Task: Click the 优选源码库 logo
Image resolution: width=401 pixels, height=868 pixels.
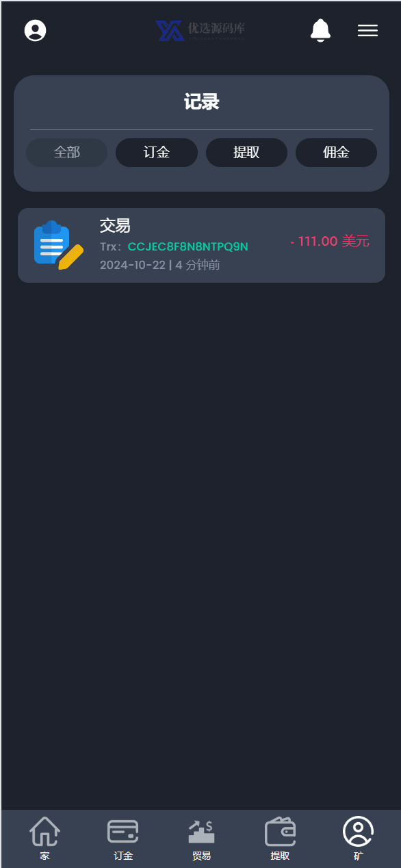Action: point(200,30)
